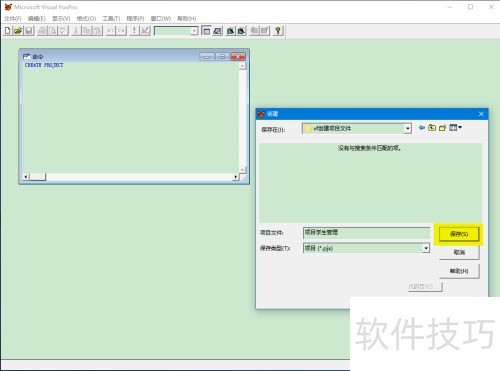
Task: Click the Print Preview toolbar icon
Action: click(x=53, y=31)
